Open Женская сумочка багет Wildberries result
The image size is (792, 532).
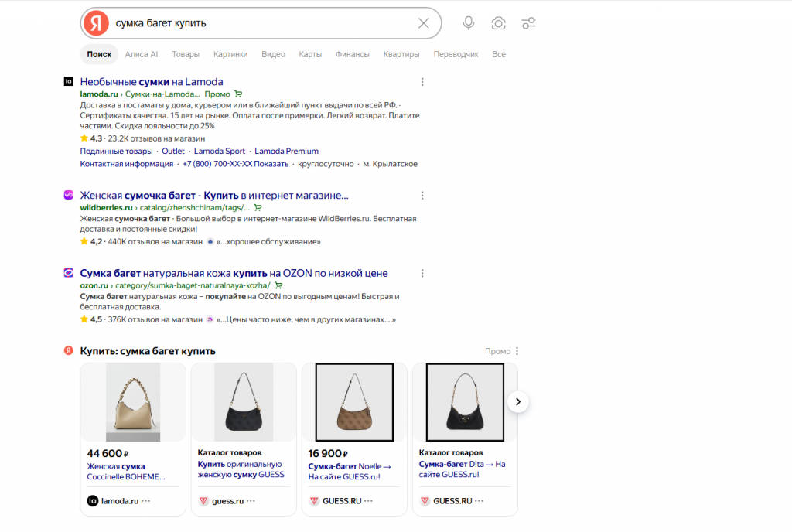click(x=214, y=196)
